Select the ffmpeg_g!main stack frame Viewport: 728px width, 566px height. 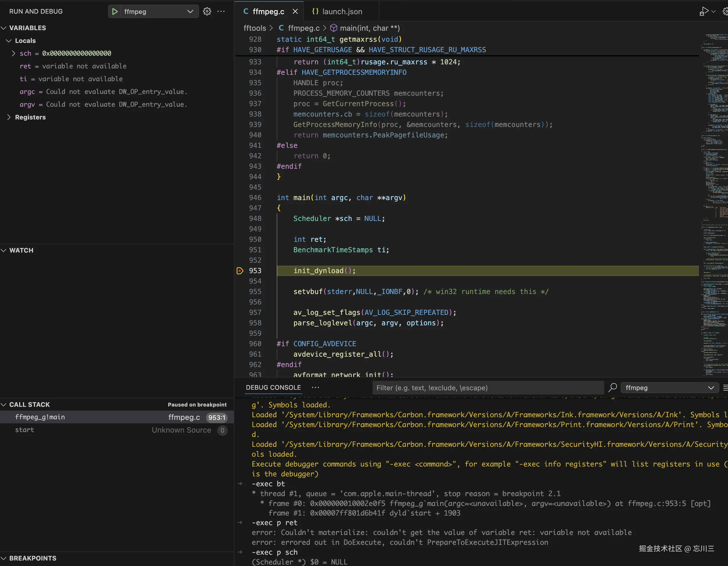pos(40,417)
